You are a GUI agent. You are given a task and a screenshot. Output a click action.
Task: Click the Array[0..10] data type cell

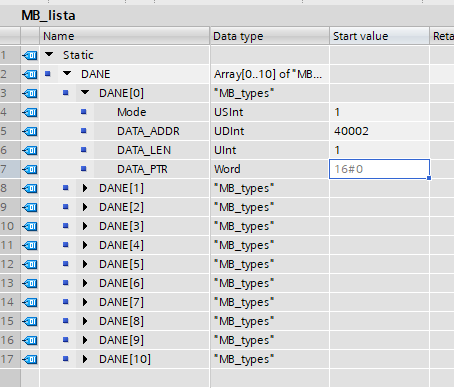click(270, 74)
